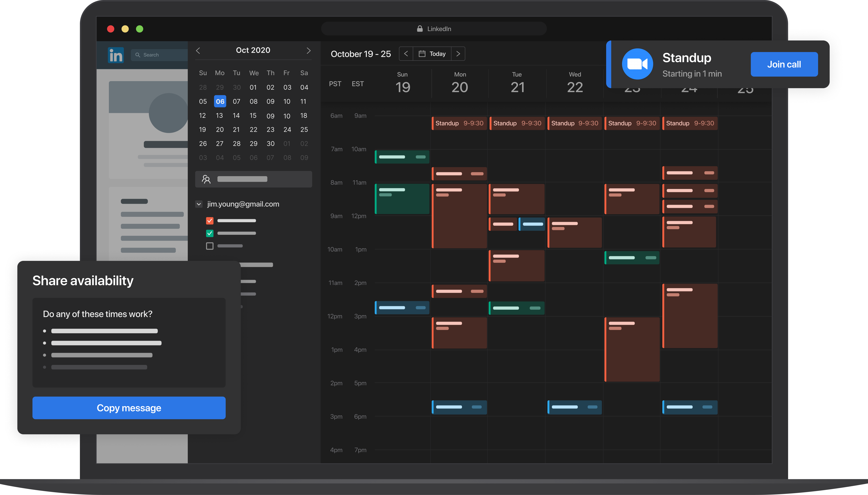Click Wed 22 day header
The width and height of the screenshot is (868, 495).
[575, 83]
